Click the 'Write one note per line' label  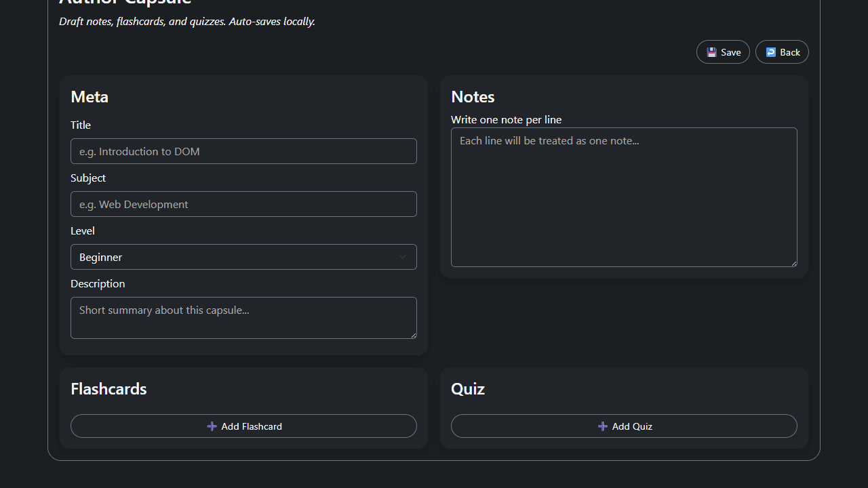pos(506,119)
